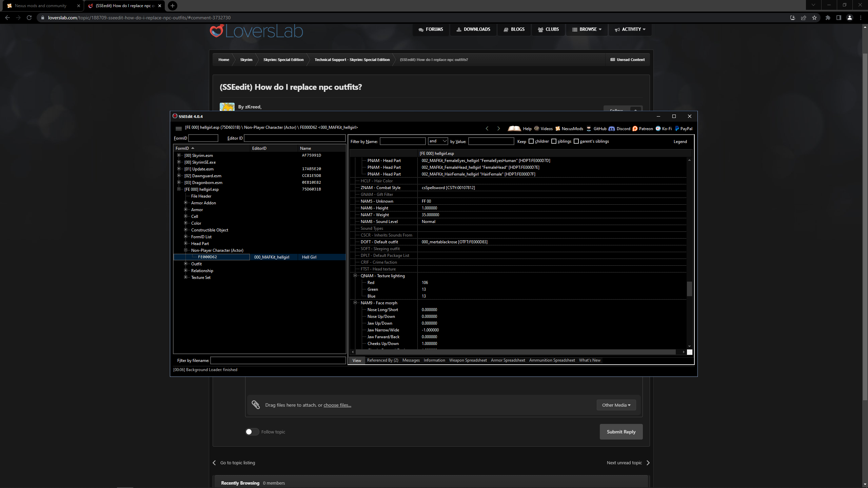Check the Keep siblings checkbox

pos(554,141)
